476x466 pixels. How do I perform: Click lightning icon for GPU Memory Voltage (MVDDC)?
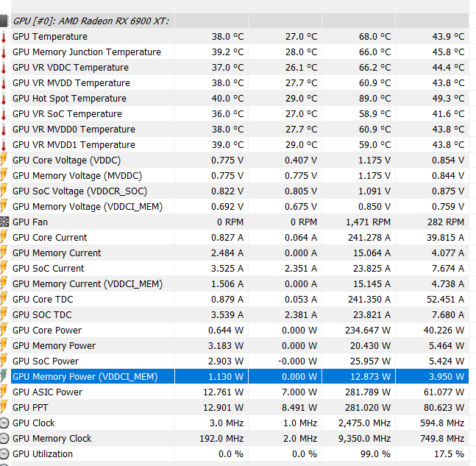[4, 176]
